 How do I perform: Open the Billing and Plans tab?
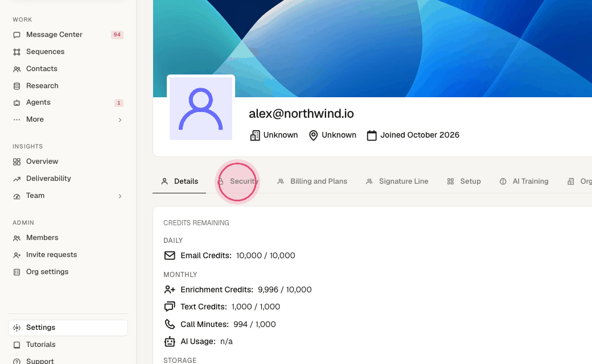(x=313, y=181)
